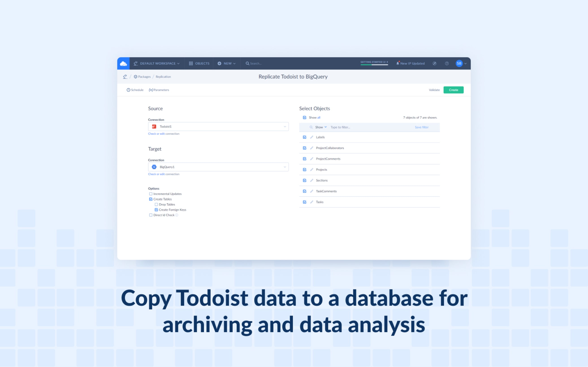Click the Check or edit connection link under BigQuery1
The width and height of the screenshot is (588, 367).
[x=163, y=174]
